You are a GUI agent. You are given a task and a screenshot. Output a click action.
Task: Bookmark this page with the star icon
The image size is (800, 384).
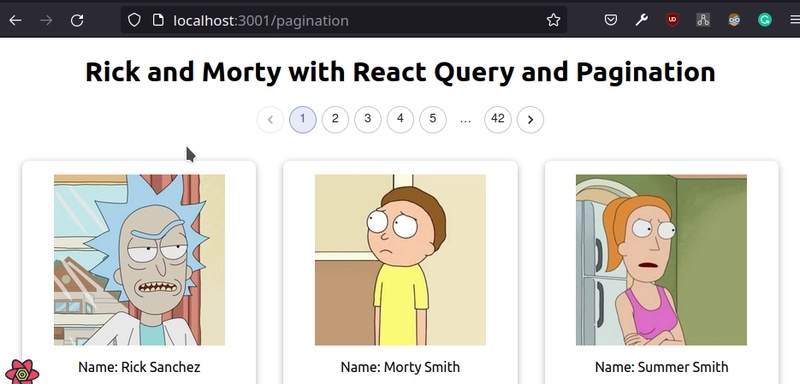point(554,20)
